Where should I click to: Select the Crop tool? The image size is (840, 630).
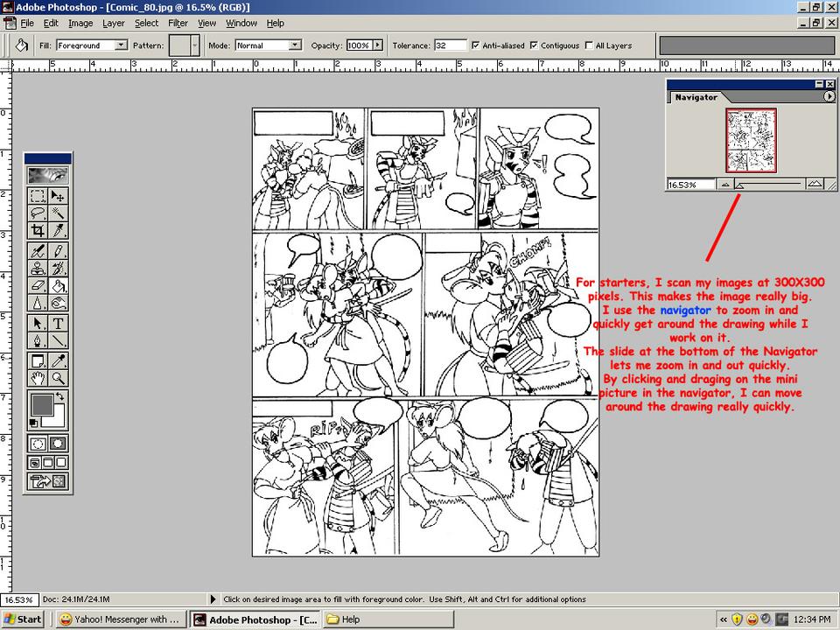(38, 230)
